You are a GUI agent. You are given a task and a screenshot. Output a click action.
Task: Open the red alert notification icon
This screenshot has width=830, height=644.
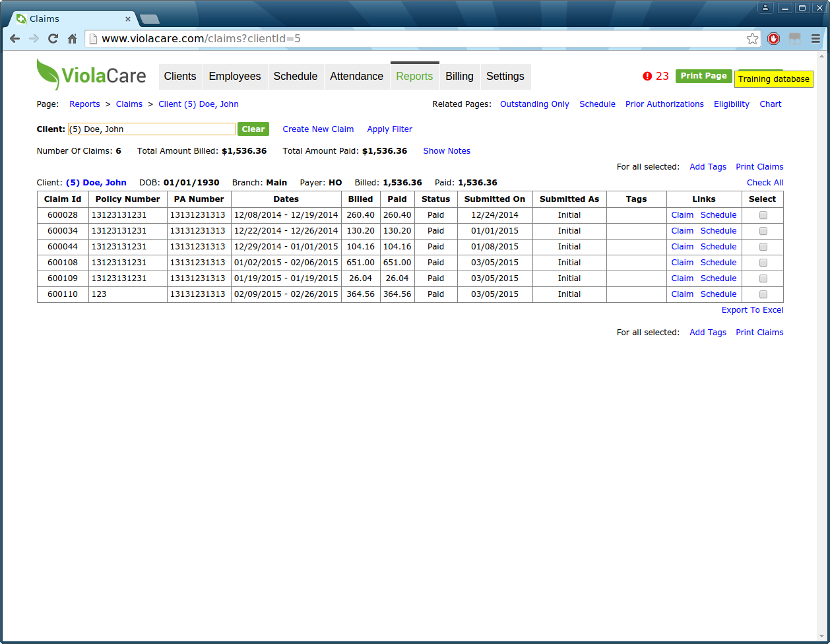pos(647,76)
